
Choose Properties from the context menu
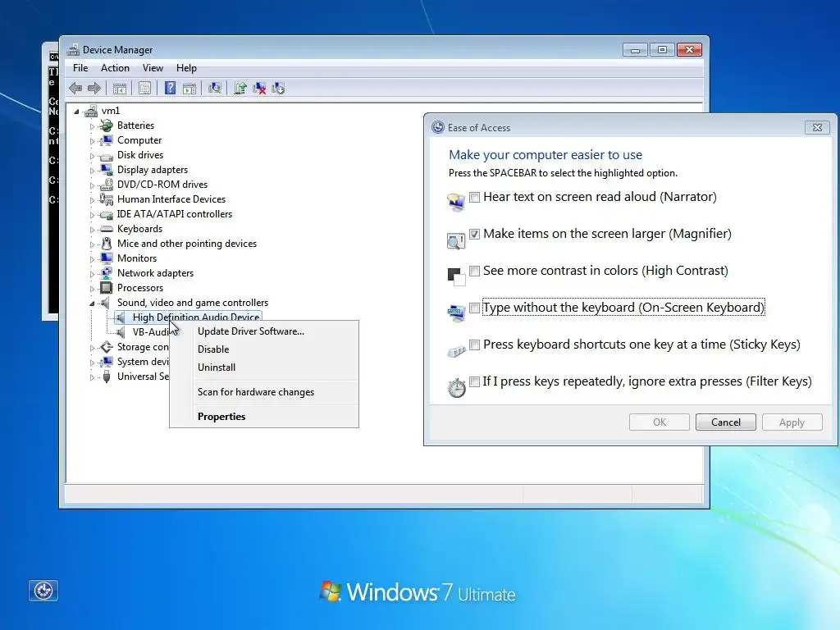click(x=264, y=417)
